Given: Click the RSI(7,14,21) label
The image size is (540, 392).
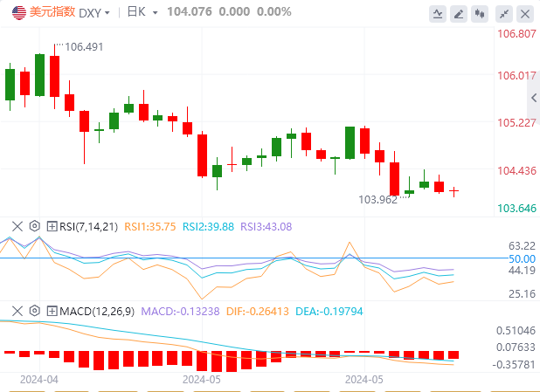Looking at the screenshot, I should point(88,227).
